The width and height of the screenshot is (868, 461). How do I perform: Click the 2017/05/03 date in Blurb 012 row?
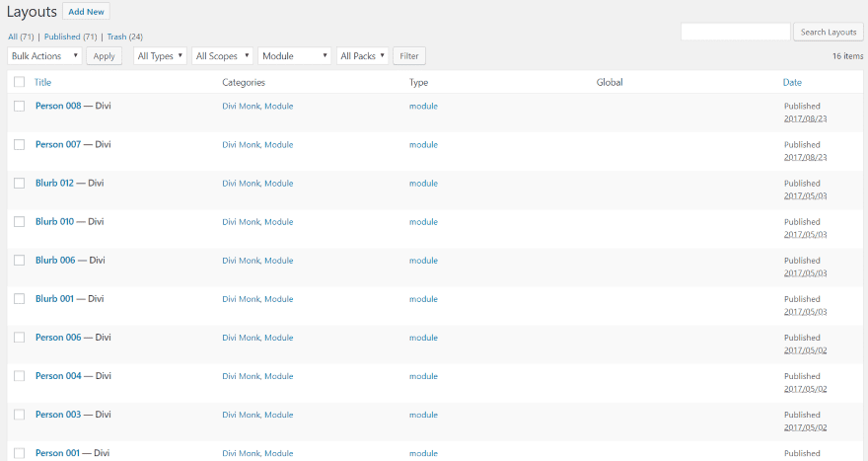pyautogui.click(x=806, y=195)
